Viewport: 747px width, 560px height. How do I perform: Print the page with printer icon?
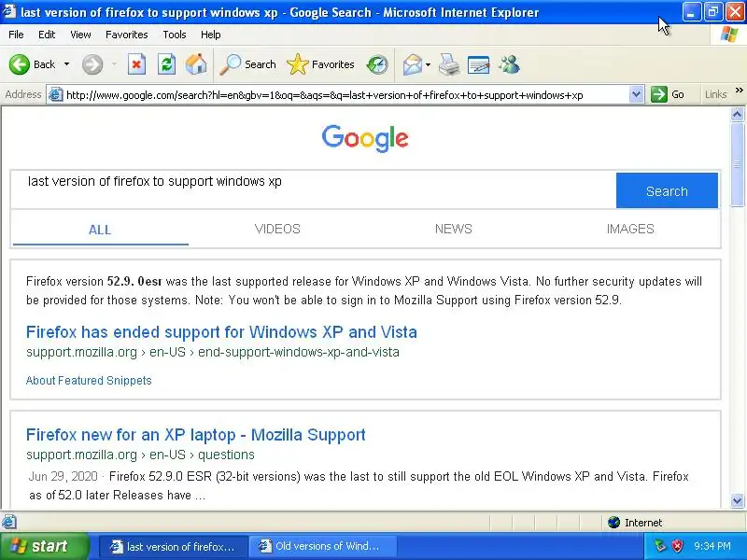coord(449,64)
